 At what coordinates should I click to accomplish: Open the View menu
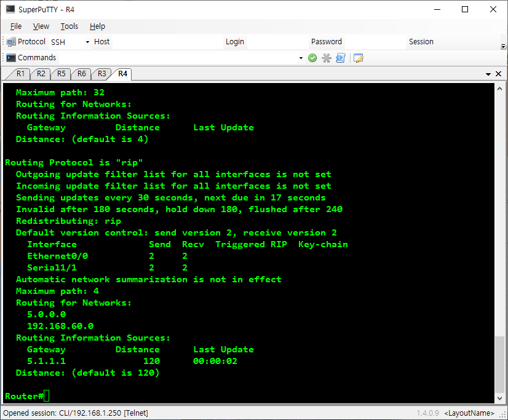(x=41, y=26)
